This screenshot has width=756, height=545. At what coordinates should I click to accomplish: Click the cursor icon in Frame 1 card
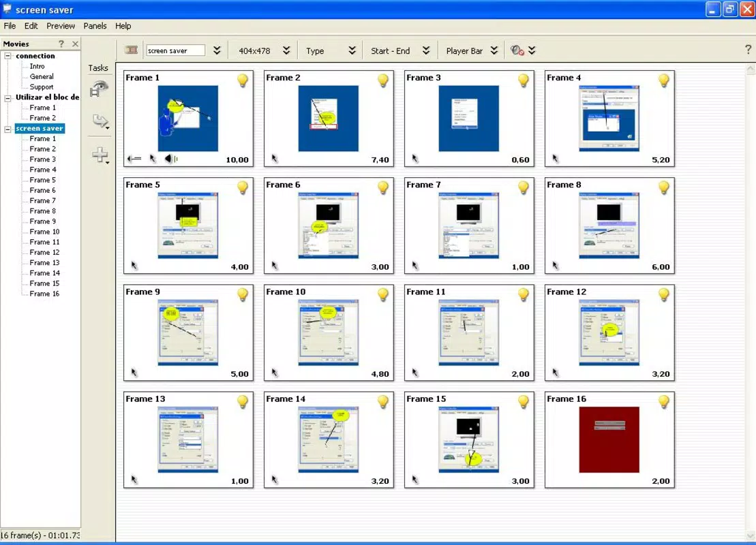click(153, 159)
